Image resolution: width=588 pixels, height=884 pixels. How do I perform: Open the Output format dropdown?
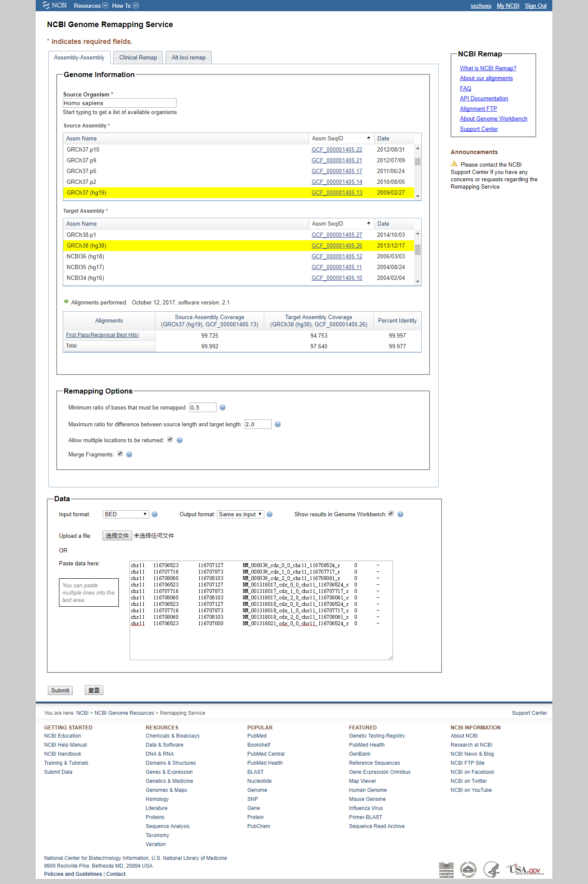click(240, 514)
